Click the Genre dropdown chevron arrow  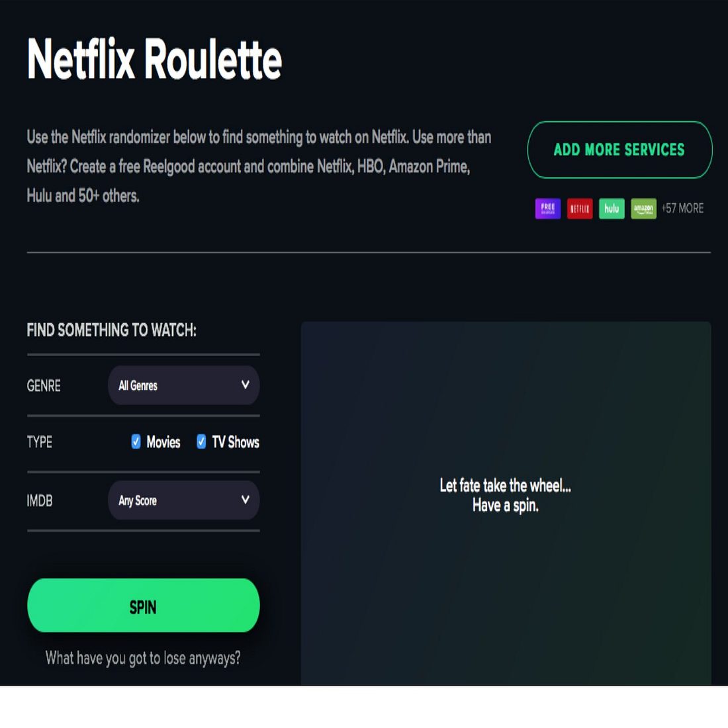(245, 385)
